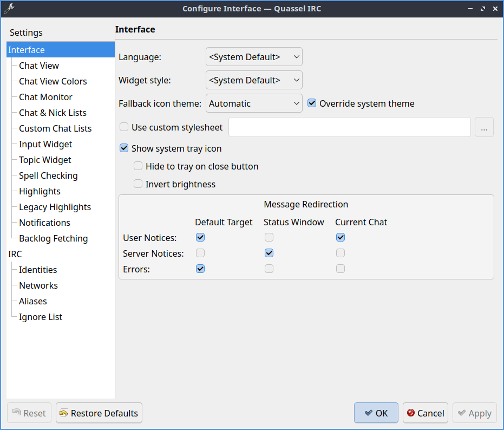
Task: Expand the Widget style combo box
Action: pos(254,80)
